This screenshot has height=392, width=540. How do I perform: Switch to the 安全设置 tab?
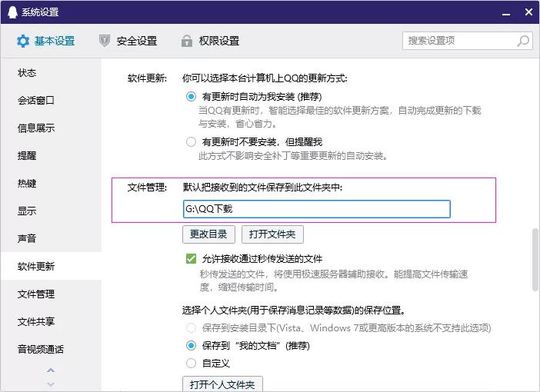[x=128, y=41]
